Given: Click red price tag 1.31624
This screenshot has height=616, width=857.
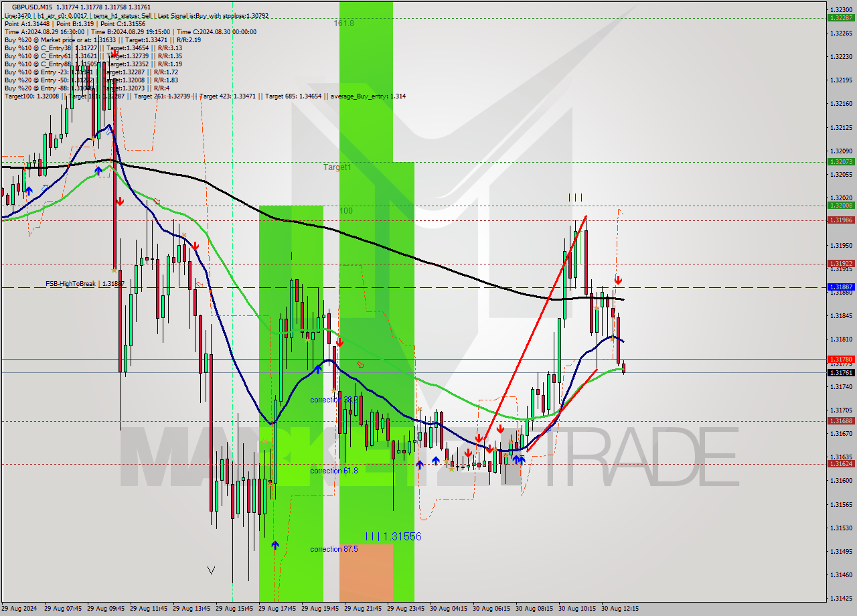Looking at the screenshot, I should (840, 463).
